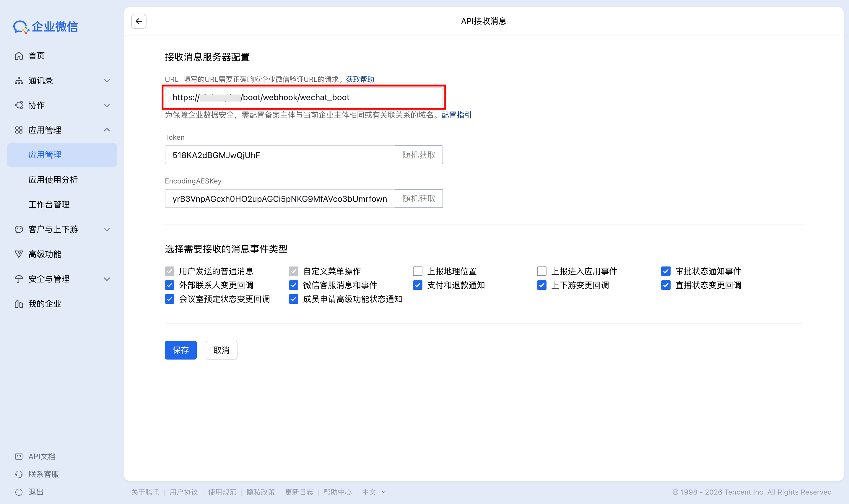The width and height of the screenshot is (849, 504).
Task: Click the 企业微信 logo
Action: click(46, 27)
